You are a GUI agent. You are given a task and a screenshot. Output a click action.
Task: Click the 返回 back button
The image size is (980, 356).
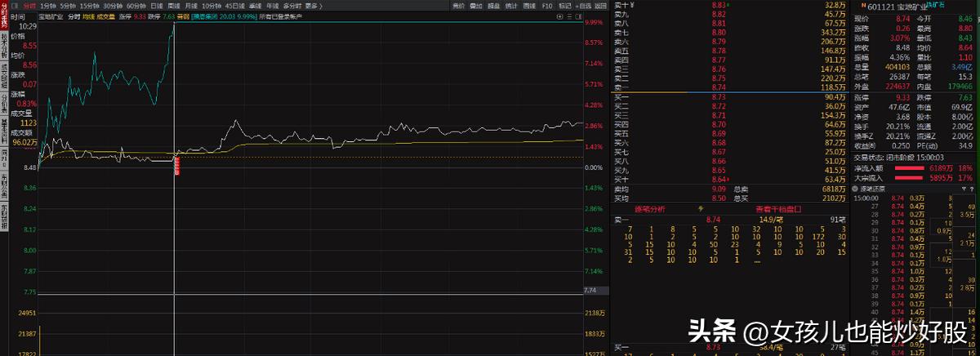[x=602, y=6]
